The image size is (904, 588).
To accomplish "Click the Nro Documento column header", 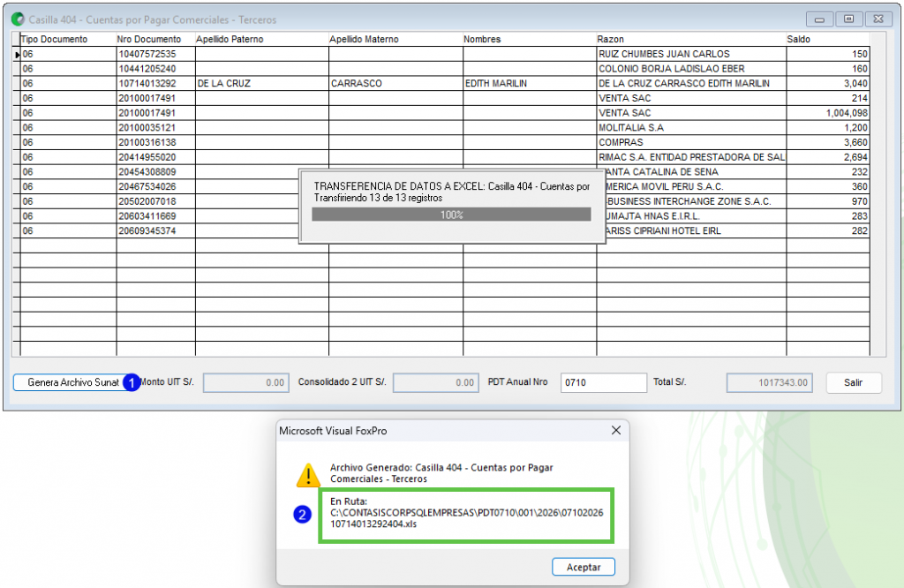I will (155, 39).
